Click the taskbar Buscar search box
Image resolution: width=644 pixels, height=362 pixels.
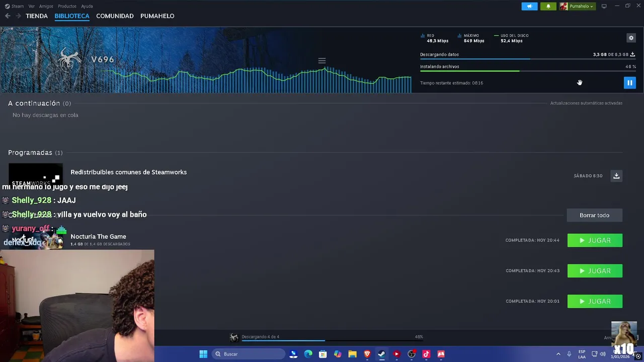point(249,354)
